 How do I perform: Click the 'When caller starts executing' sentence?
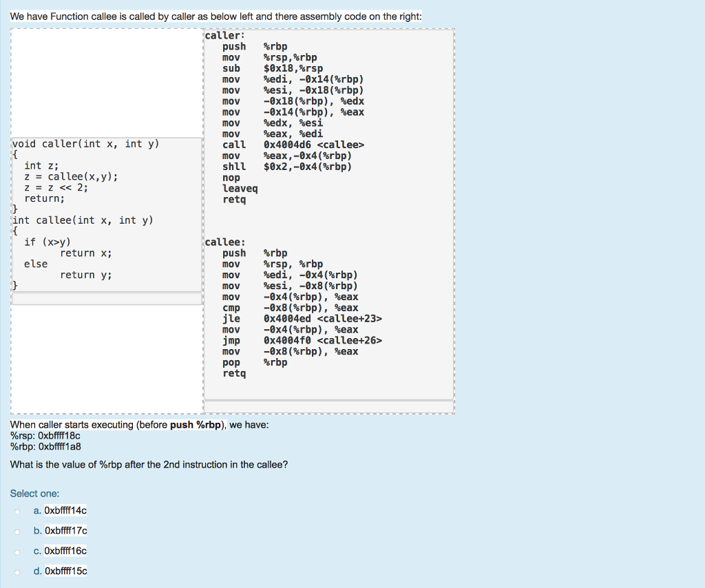[x=139, y=425]
